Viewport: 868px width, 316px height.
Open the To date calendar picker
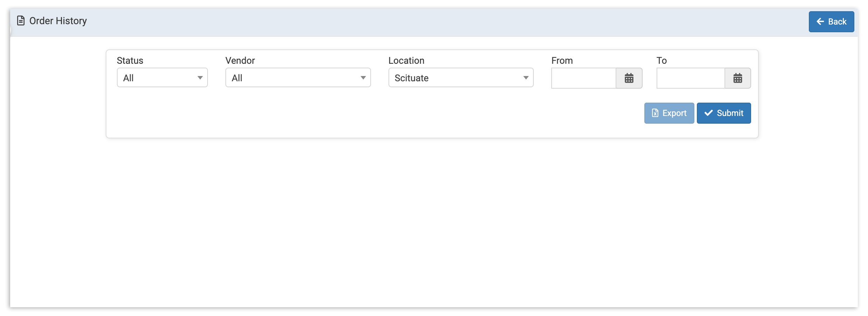click(x=737, y=78)
